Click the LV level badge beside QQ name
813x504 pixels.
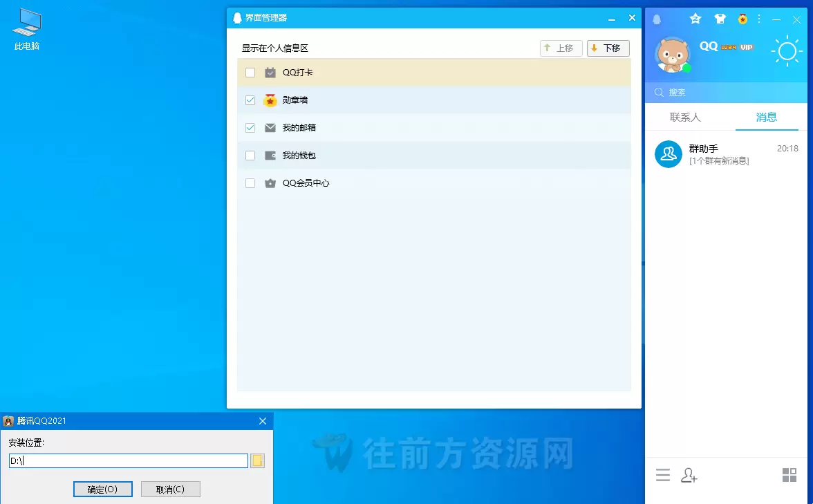click(729, 47)
